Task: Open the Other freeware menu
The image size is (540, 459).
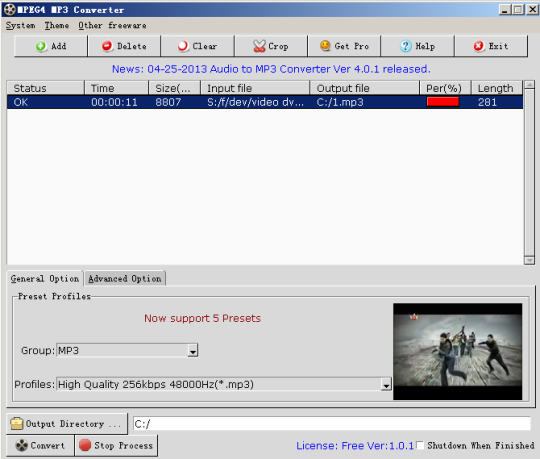Action: (x=112, y=26)
